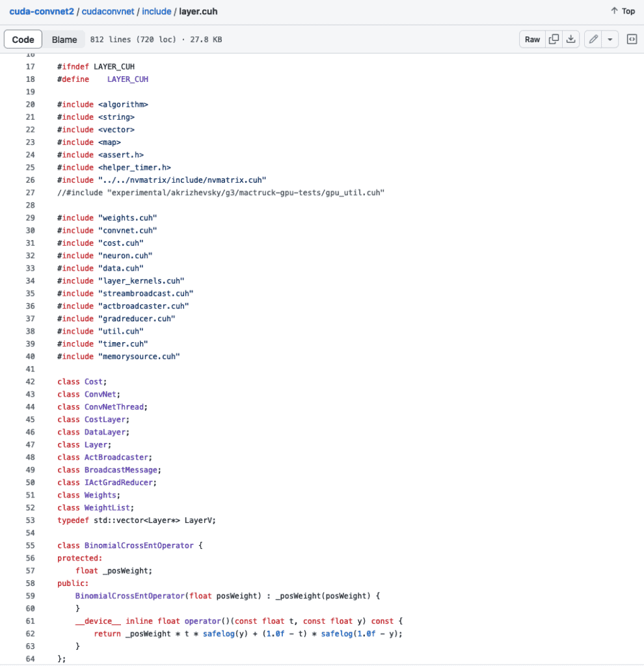
Task: Select line number 55
Action: coord(30,545)
